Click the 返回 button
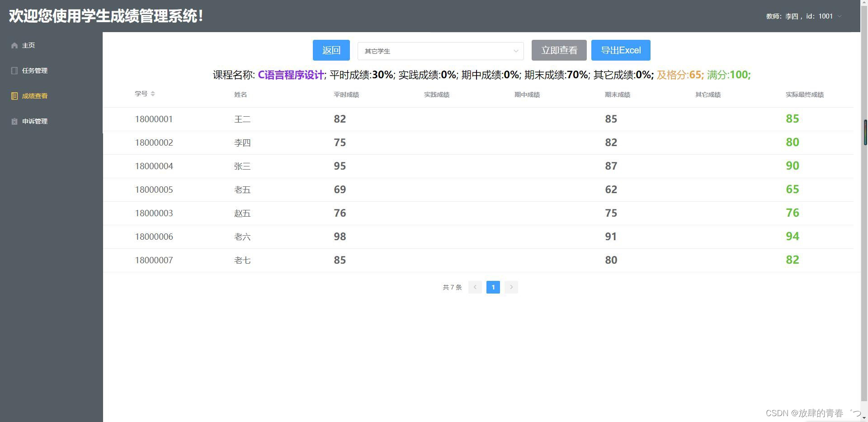Image resolution: width=868 pixels, height=422 pixels. pyautogui.click(x=331, y=50)
